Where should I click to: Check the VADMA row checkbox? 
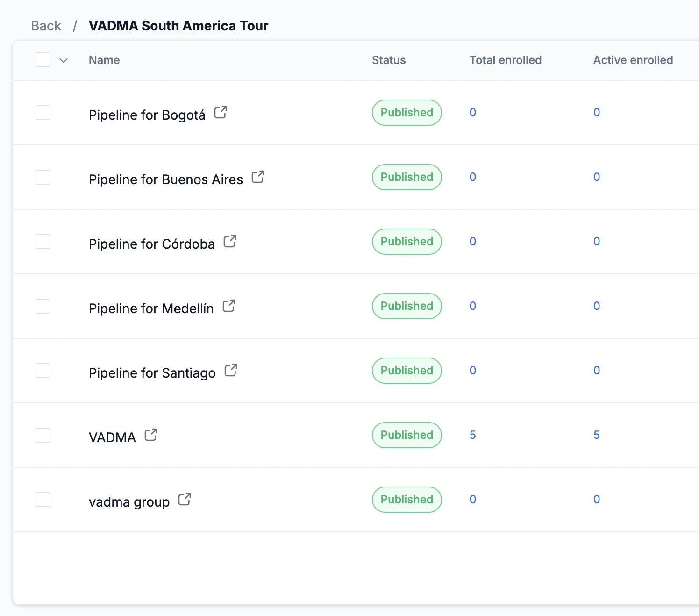click(x=43, y=435)
